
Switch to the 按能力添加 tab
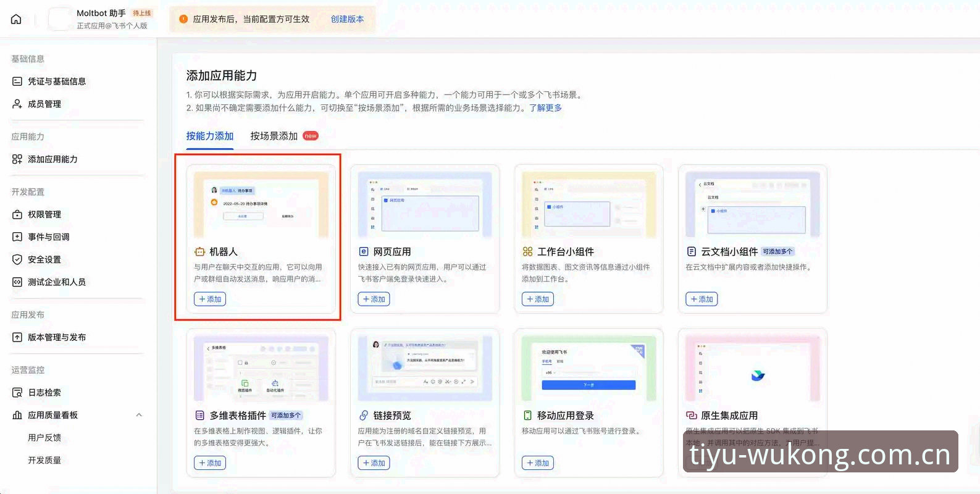pyautogui.click(x=210, y=136)
